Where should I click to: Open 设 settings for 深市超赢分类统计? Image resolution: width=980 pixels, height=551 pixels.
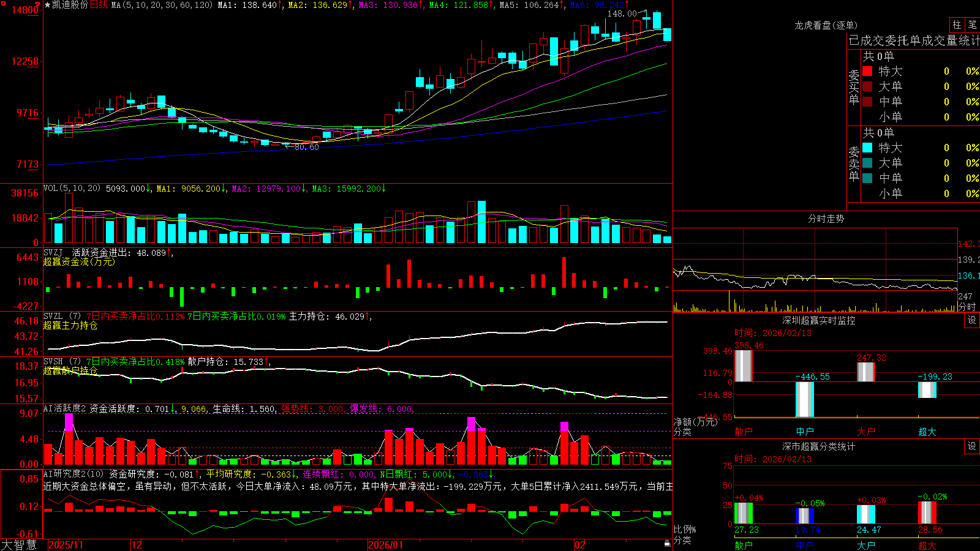[972, 446]
